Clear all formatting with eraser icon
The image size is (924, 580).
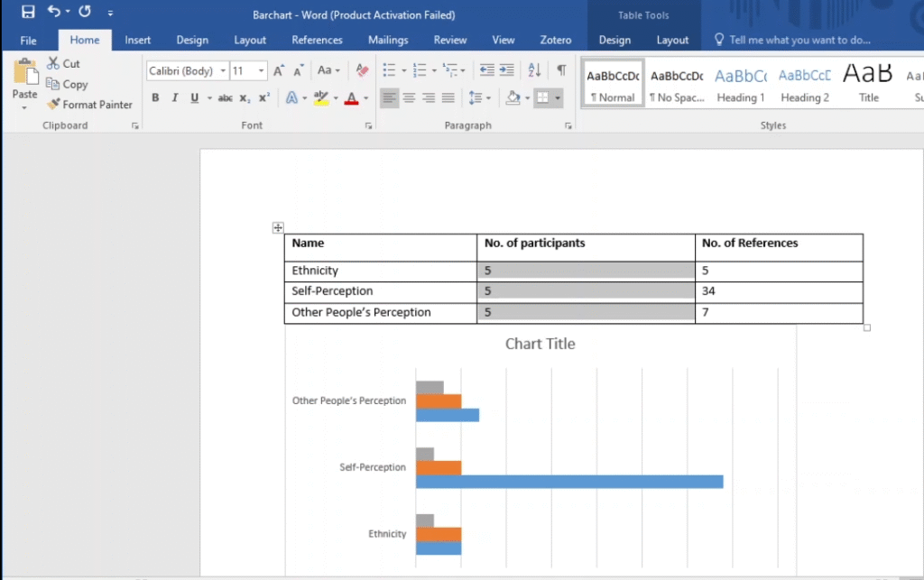[x=363, y=70]
